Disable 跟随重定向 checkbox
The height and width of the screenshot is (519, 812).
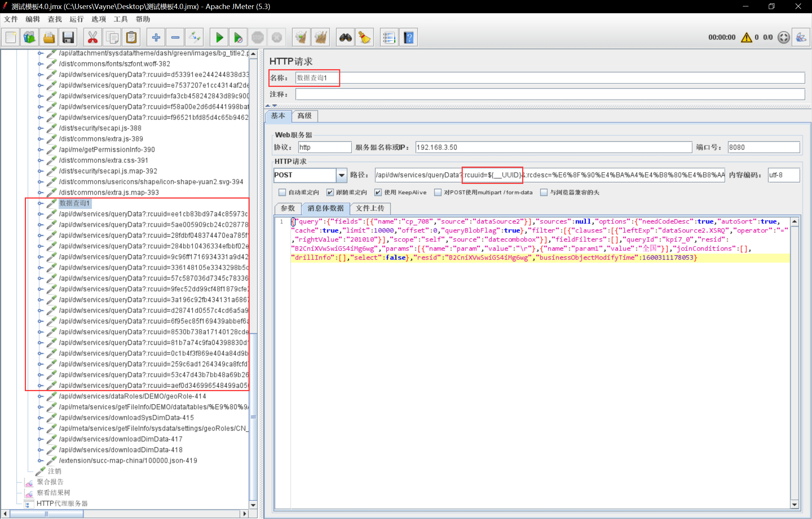(330, 192)
